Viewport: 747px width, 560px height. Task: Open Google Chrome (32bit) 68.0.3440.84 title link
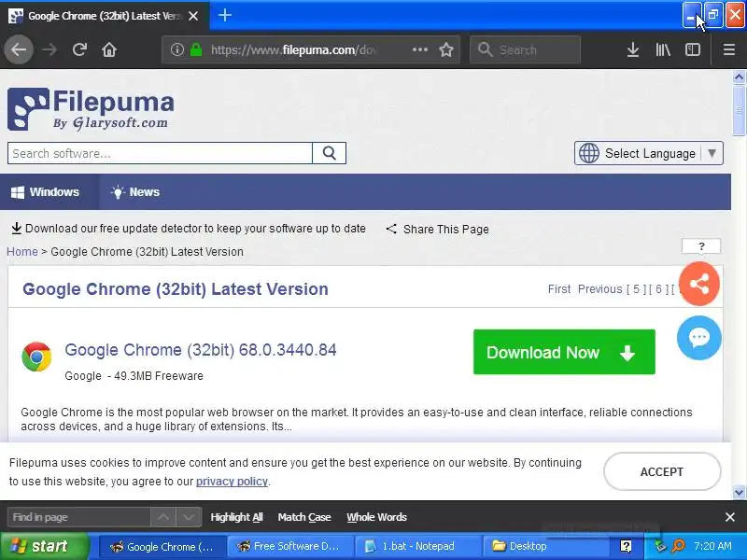coord(201,350)
